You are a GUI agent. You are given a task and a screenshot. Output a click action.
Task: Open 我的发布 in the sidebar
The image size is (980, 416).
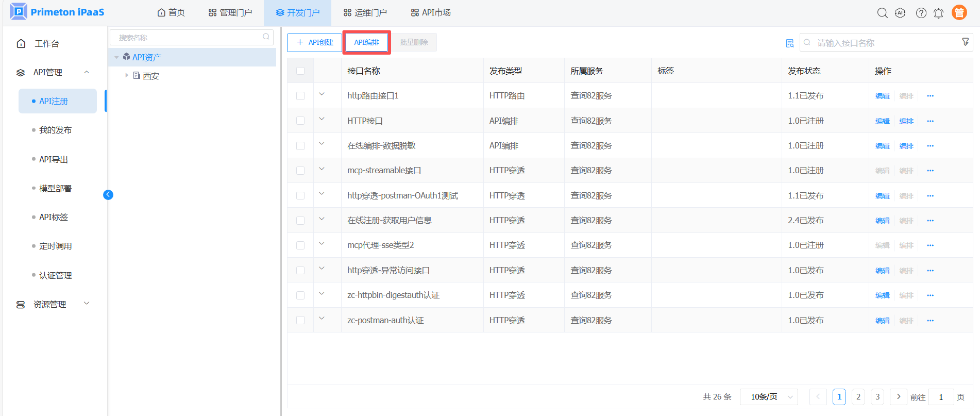pyautogui.click(x=55, y=130)
